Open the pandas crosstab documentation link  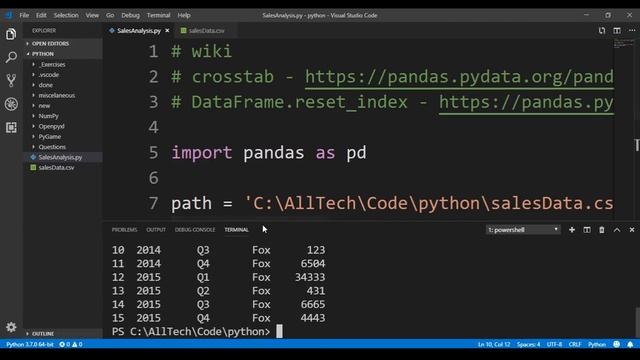coord(459,77)
